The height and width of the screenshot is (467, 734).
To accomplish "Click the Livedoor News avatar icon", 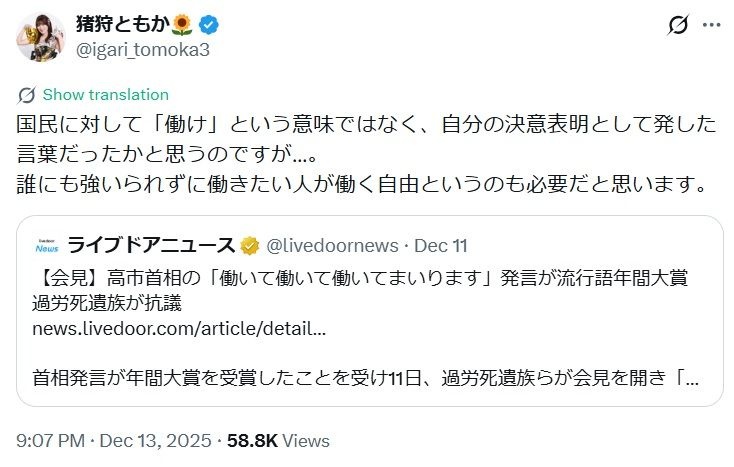I will pos(44,244).
